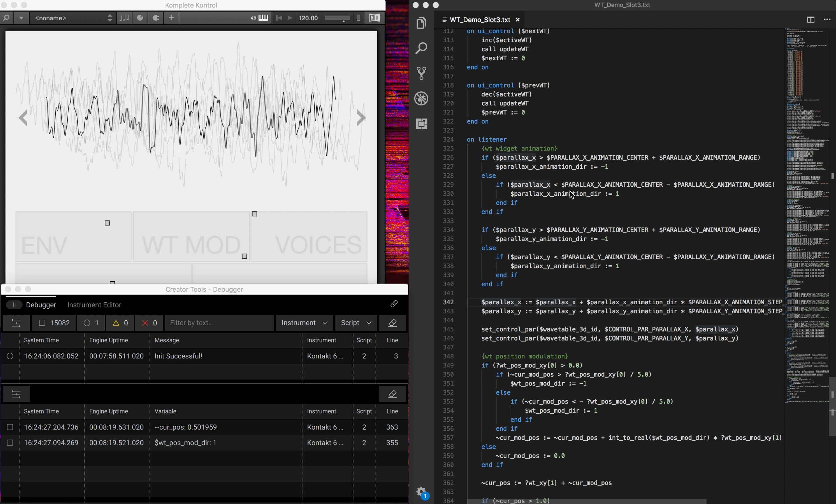Open the Extensions view in sidebar
Image resolution: width=836 pixels, height=504 pixels.
(422, 124)
